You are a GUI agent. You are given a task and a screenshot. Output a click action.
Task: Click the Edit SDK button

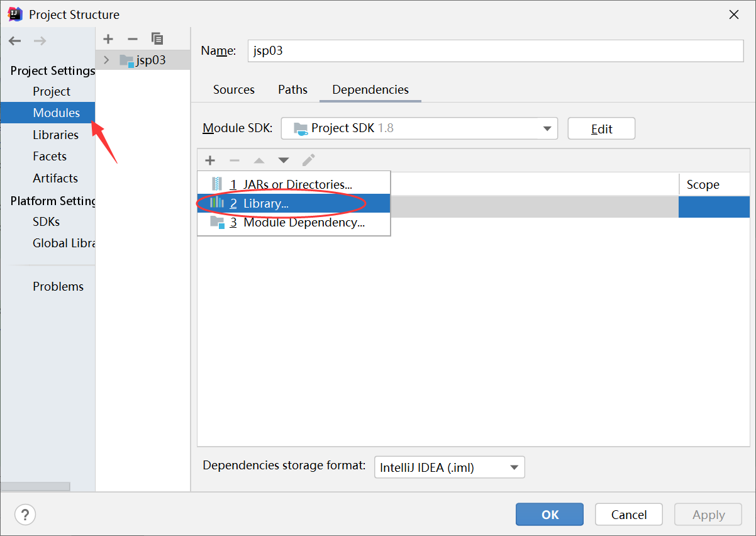click(601, 128)
